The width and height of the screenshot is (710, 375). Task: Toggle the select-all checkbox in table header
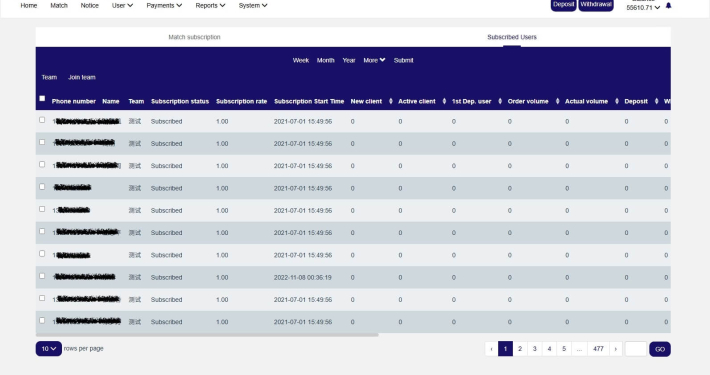point(42,98)
